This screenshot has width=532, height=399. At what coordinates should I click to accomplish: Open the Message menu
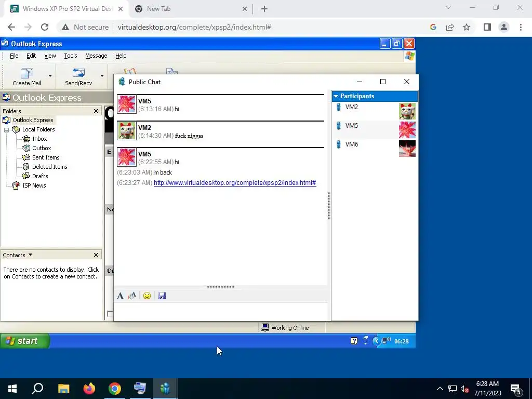(96, 56)
